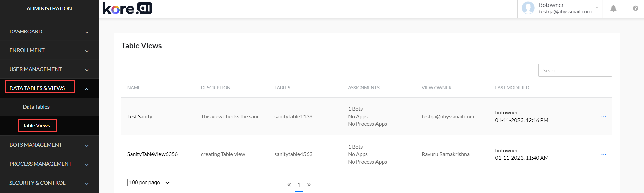The width and height of the screenshot is (644, 193).
Task: Open the Test Sanity table view
Action: (x=140, y=117)
